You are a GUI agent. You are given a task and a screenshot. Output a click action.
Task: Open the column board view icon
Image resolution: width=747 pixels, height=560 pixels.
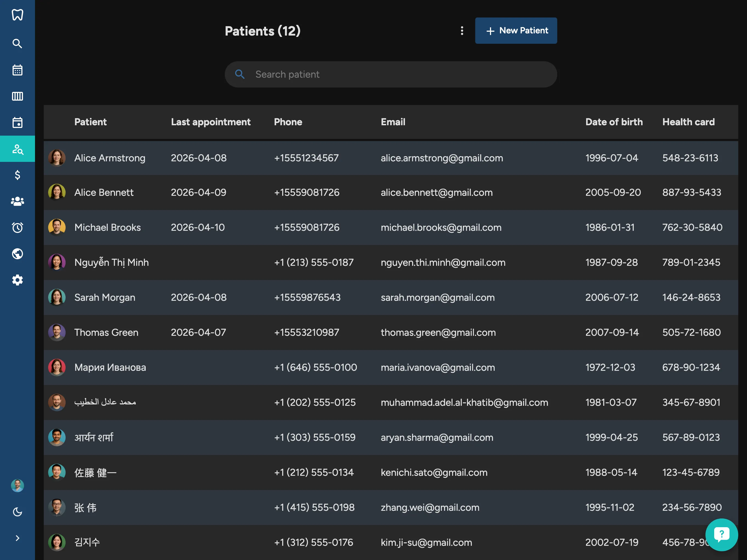tap(17, 97)
